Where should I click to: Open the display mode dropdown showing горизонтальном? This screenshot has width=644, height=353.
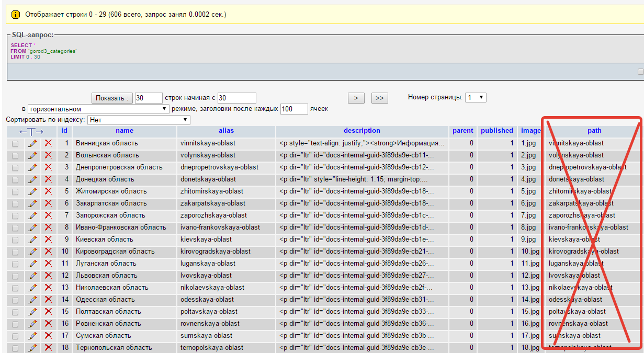98,109
